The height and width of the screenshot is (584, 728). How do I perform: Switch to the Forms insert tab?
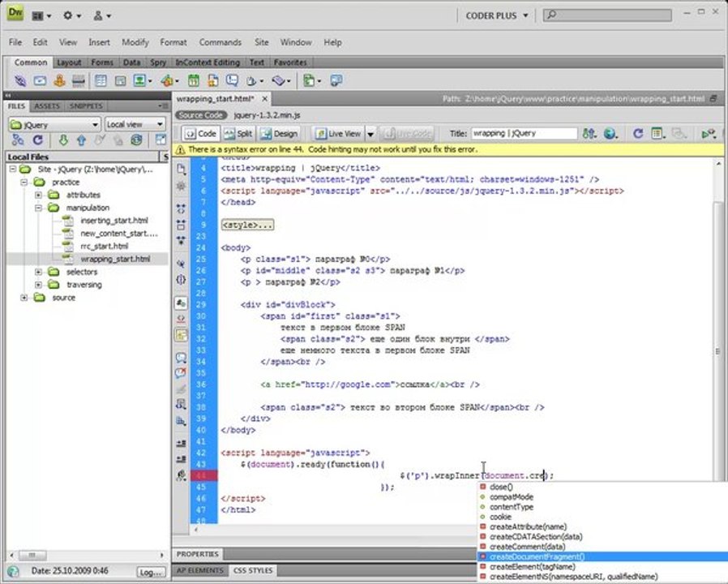pyautogui.click(x=102, y=62)
